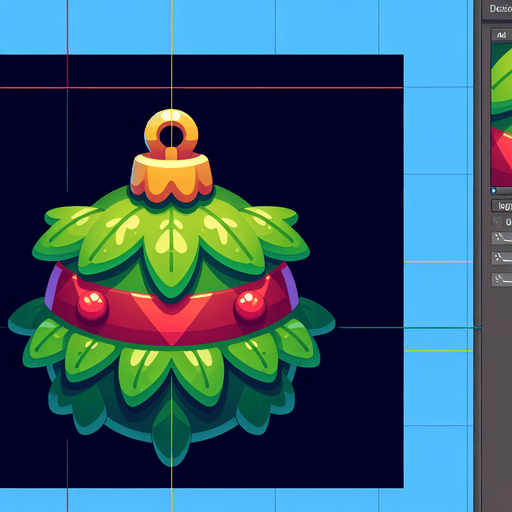Viewport: 512px width, 512px height.
Task: Click the blue slider handle below the preview
Action: point(494,191)
